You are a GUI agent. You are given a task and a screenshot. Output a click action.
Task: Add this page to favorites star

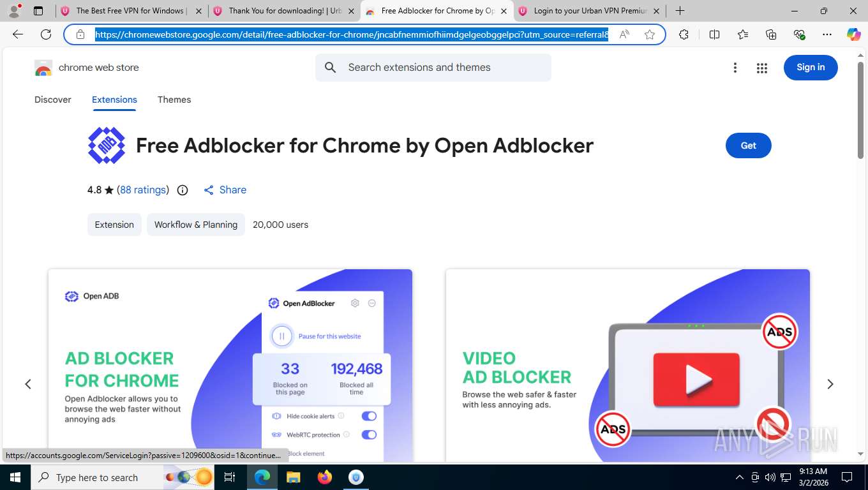650,34
